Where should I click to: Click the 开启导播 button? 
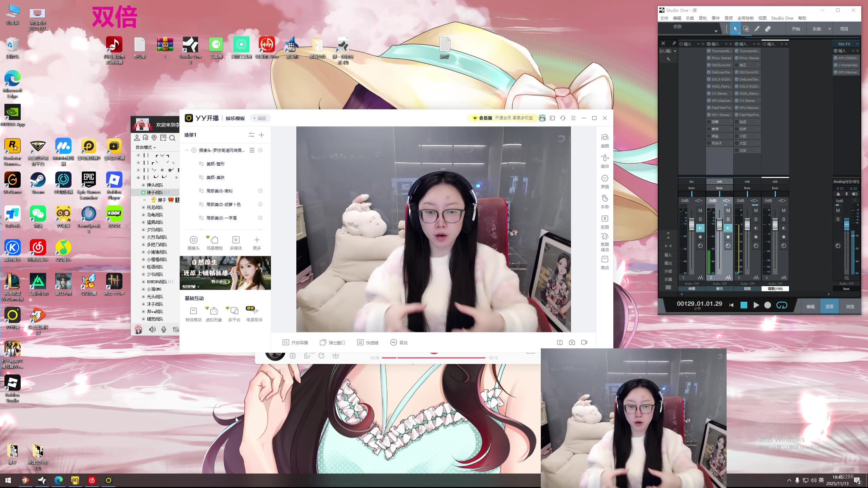[295, 343]
